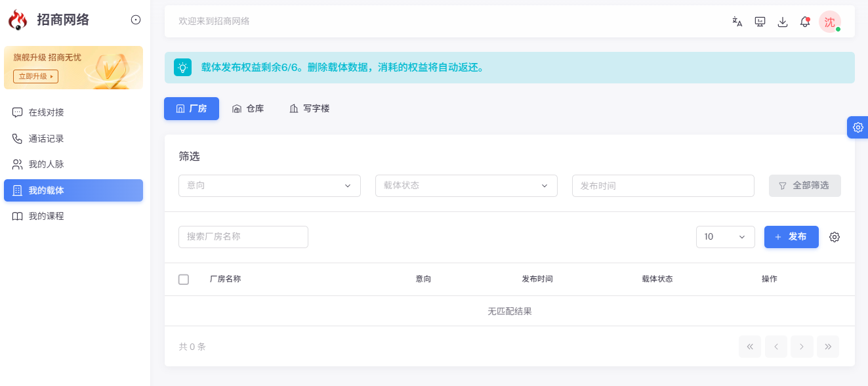Open the page size dropdown showing 10
This screenshot has height=386, width=868.
coord(726,237)
